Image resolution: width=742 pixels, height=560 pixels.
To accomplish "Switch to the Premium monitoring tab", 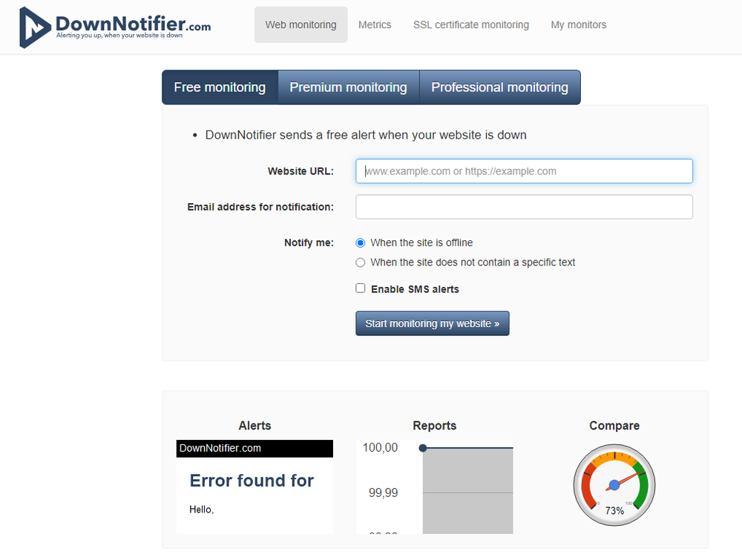I will pyautogui.click(x=348, y=87).
